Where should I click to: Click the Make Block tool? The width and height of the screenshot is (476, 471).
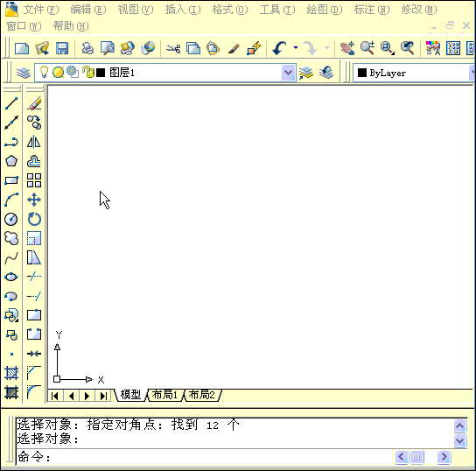(x=11, y=334)
